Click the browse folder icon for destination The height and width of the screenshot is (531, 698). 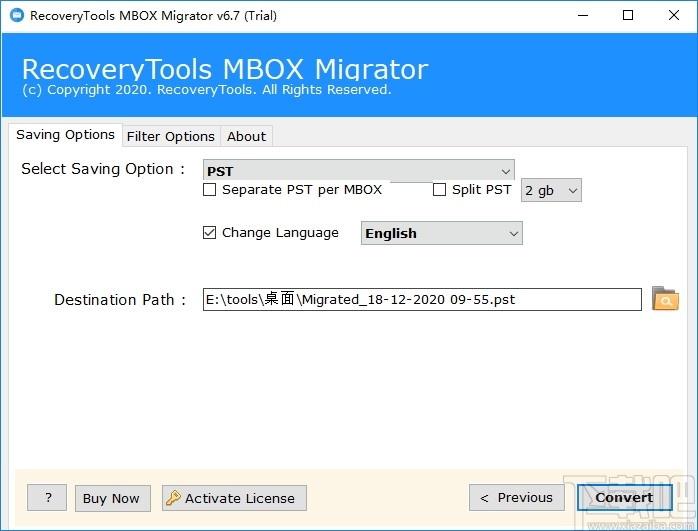pos(665,299)
